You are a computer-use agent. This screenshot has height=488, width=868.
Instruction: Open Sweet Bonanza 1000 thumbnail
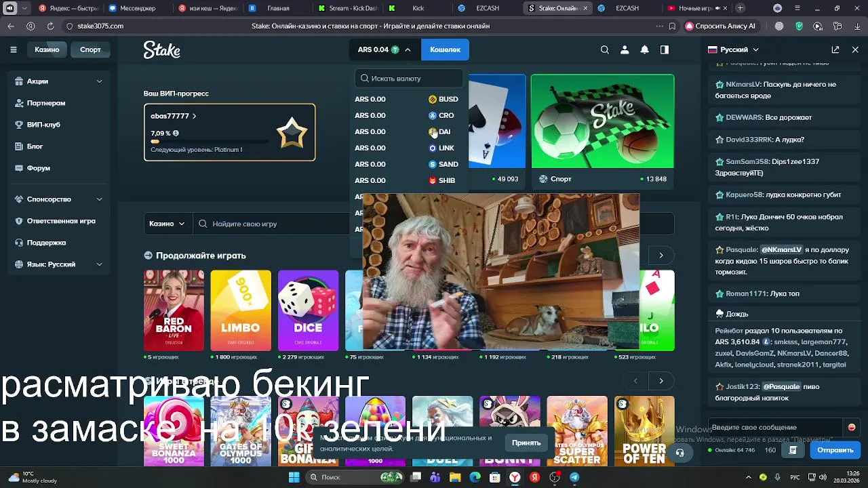click(x=174, y=431)
